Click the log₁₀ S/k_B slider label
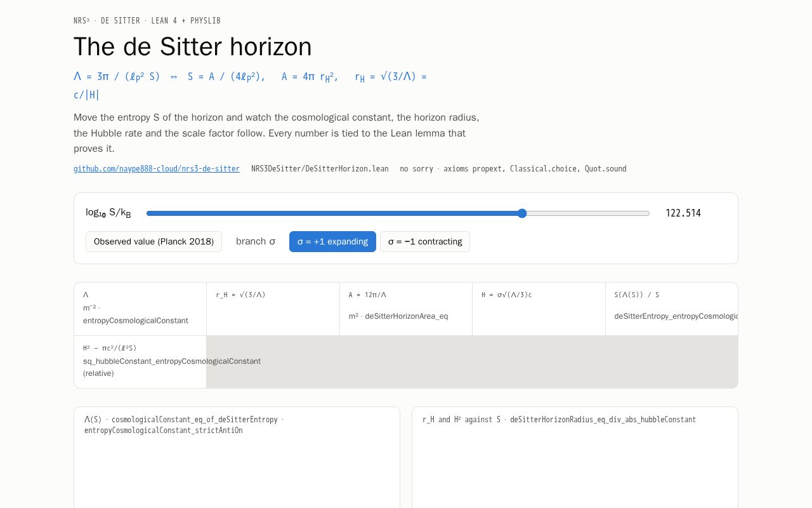Image resolution: width=812 pixels, height=508 pixels. [108, 213]
